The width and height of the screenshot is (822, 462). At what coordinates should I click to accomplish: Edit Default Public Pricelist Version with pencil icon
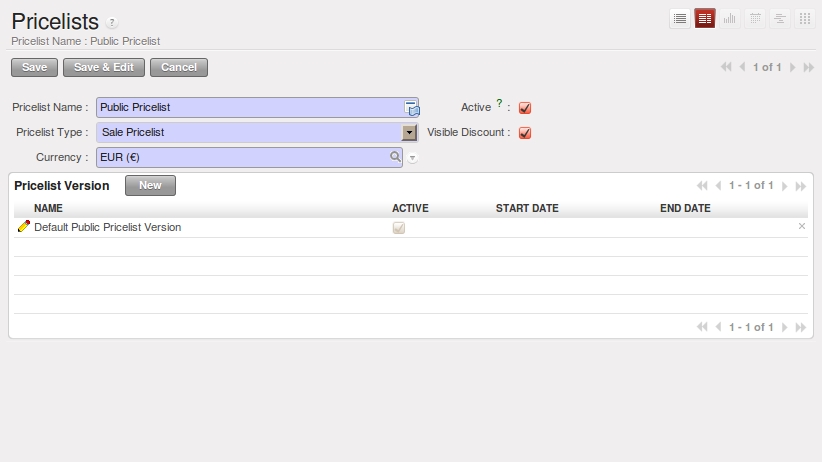(24, 227)
